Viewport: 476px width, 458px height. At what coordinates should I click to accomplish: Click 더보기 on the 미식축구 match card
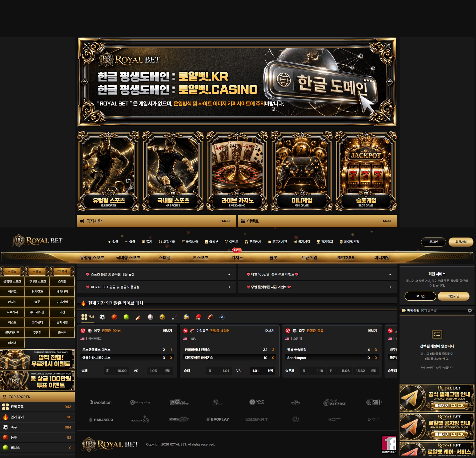(x=270, y=330)
